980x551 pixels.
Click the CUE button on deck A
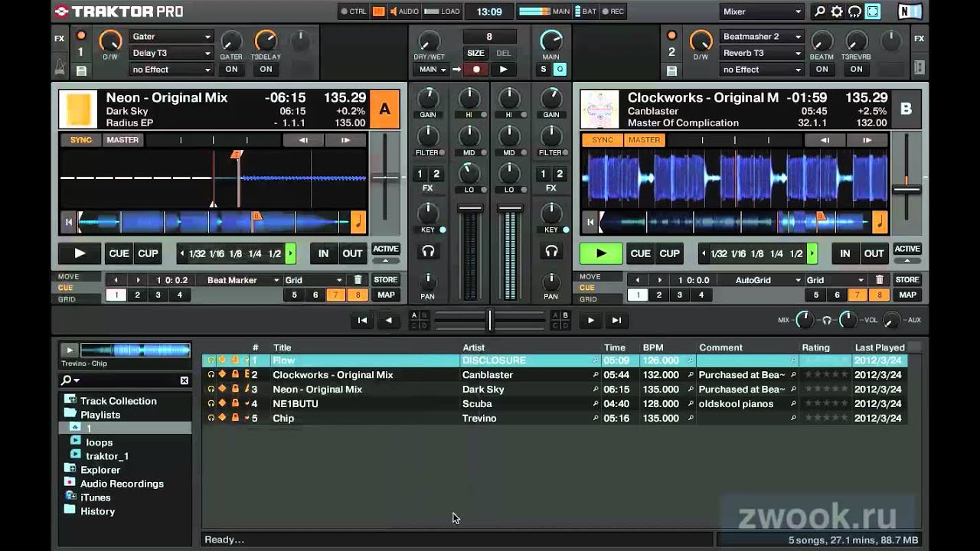tap(119, 253)
